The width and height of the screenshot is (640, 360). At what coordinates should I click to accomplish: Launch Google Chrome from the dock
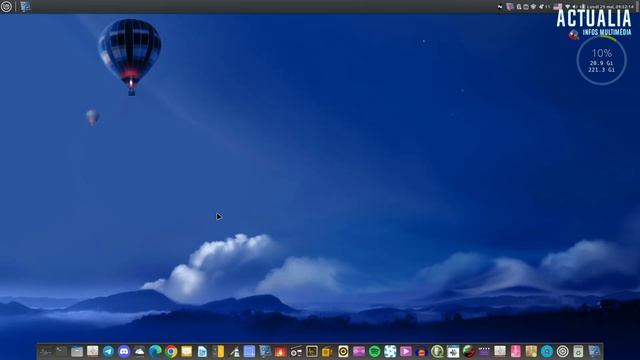coord(171,351)
